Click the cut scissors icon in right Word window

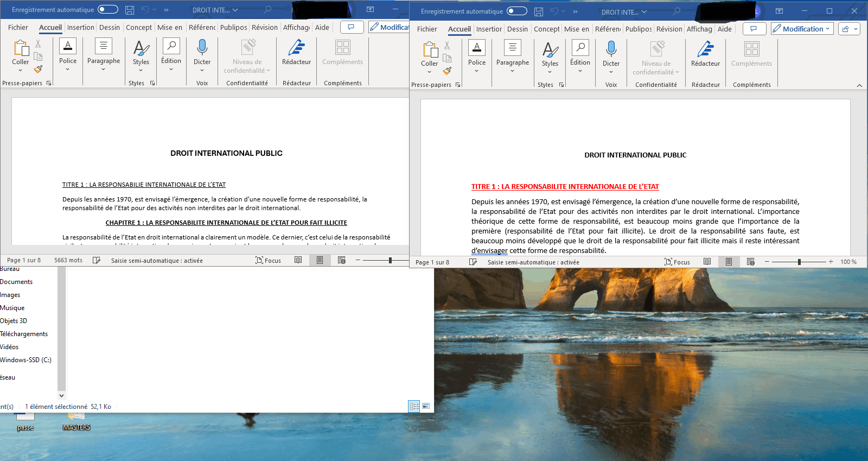447,46
